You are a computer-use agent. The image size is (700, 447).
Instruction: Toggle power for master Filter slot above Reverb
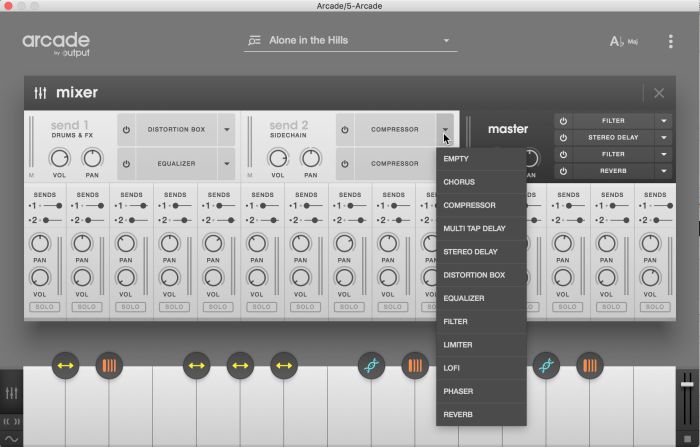tap(563, 155)
